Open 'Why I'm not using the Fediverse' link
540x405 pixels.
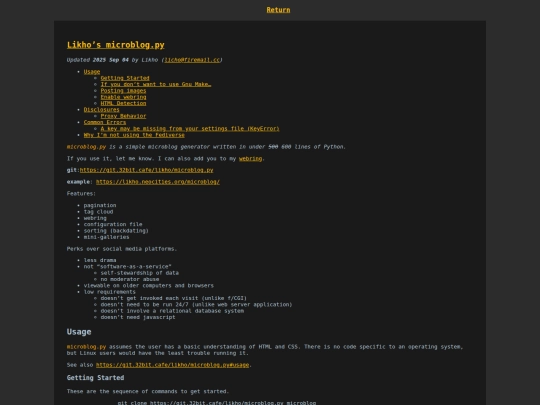[x=134, y=135]
